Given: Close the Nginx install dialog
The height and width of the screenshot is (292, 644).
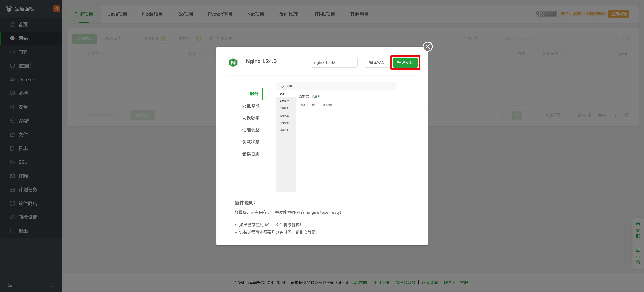Looking at the screenshot, I should coord(427,46).
